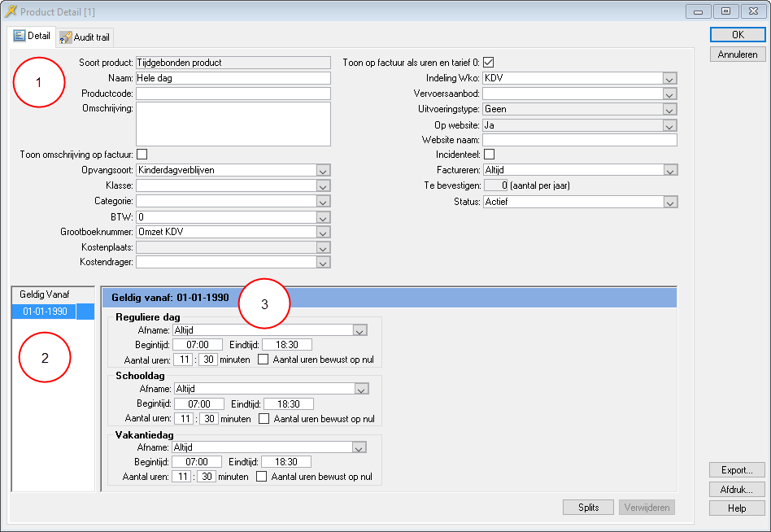Viewport: 771px width, 532px height.
Task: Expand the Indeling Wko dropdown
Action: click(669, 78)
